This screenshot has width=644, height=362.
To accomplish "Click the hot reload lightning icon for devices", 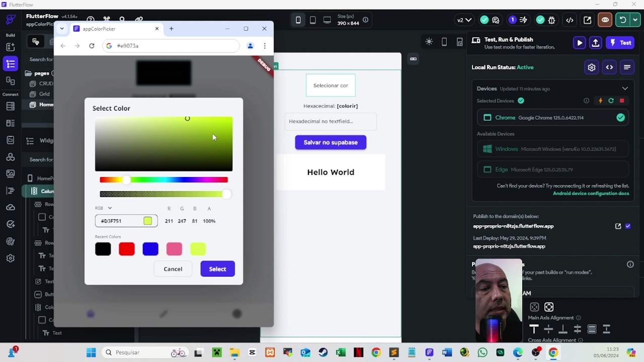I will click(x=600, y=101).
